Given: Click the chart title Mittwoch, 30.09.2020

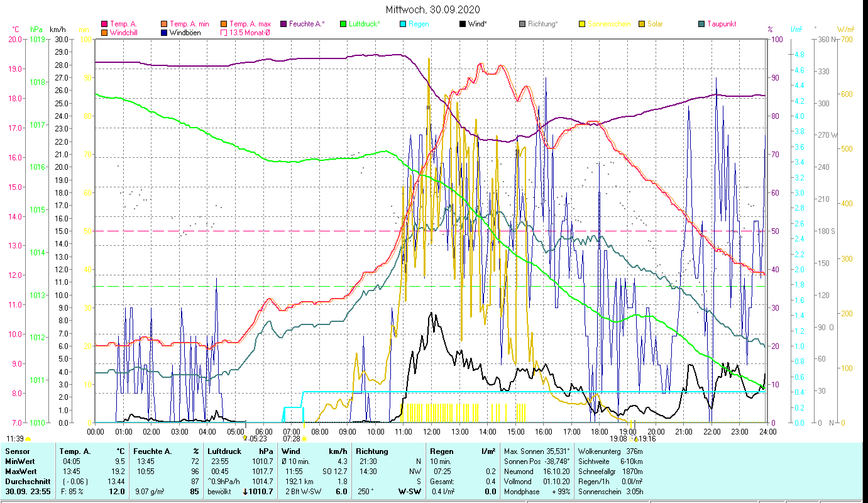Looking at the screenshot, I should click(x=434, y=9).
